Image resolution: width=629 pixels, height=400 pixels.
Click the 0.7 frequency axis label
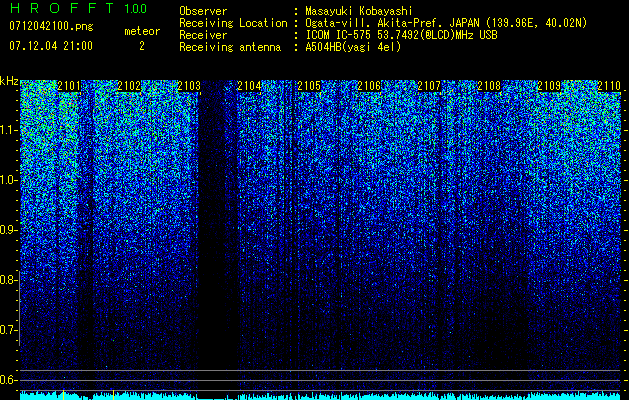(x=8, y=330)
